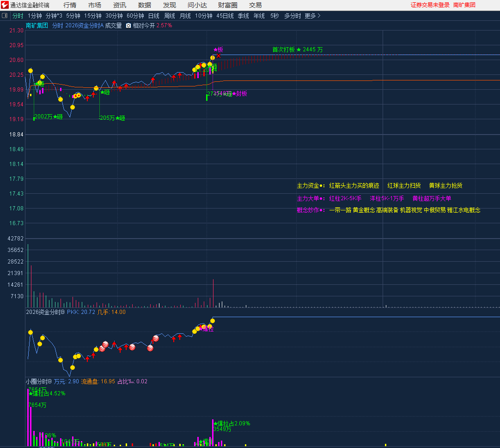The image size is (500, 448).
Task: Click the magenta ★板 star marker
Action: pyautogui.click(x=215, y=49)
